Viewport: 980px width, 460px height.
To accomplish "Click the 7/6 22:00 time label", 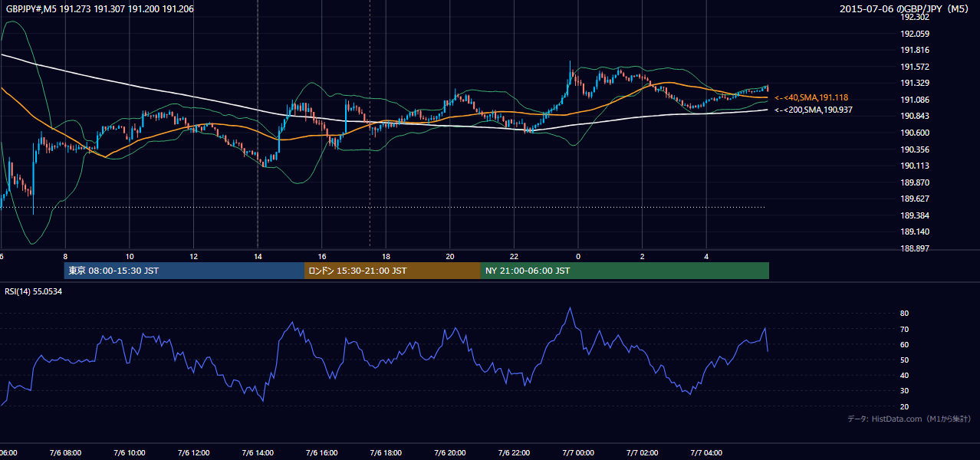I will tap(514, 453).
